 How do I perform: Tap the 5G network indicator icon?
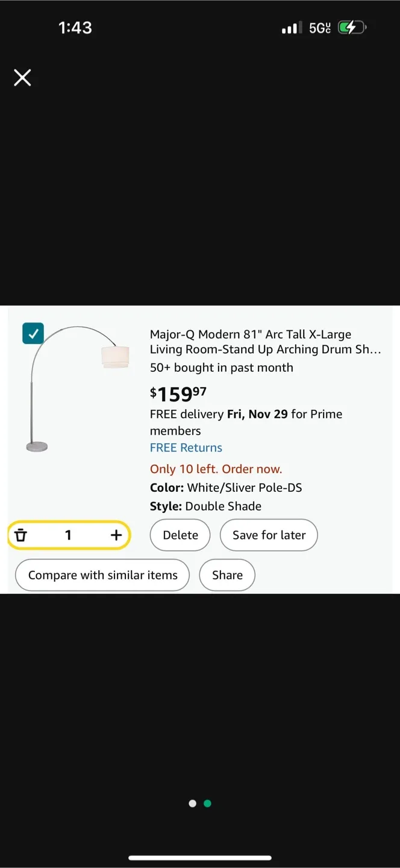[318, 27]
